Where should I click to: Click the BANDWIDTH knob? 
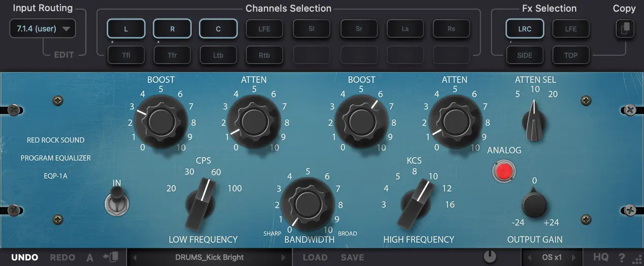coord(308,203)
